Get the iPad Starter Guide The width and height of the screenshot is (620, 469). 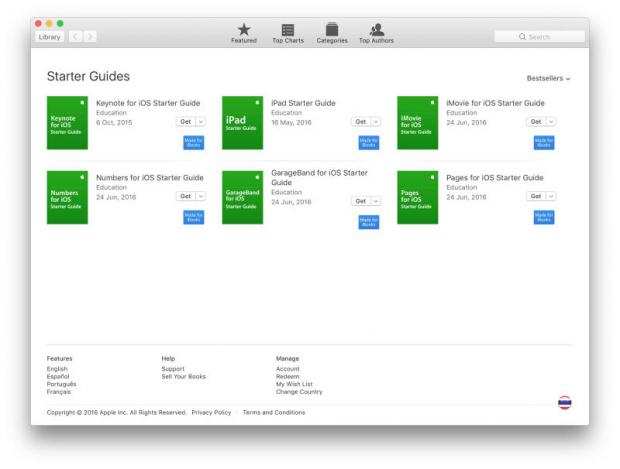(361, 122)
